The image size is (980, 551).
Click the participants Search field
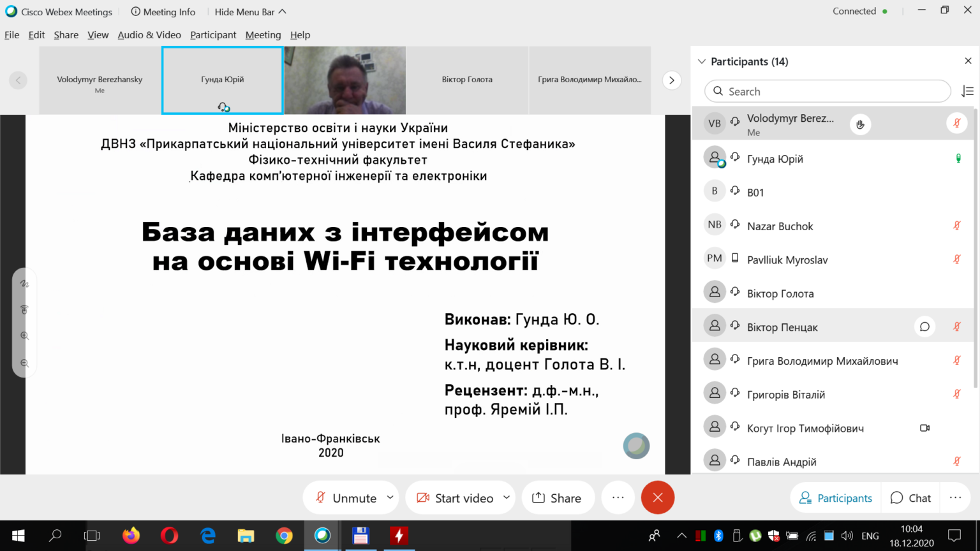click(828, 91)
